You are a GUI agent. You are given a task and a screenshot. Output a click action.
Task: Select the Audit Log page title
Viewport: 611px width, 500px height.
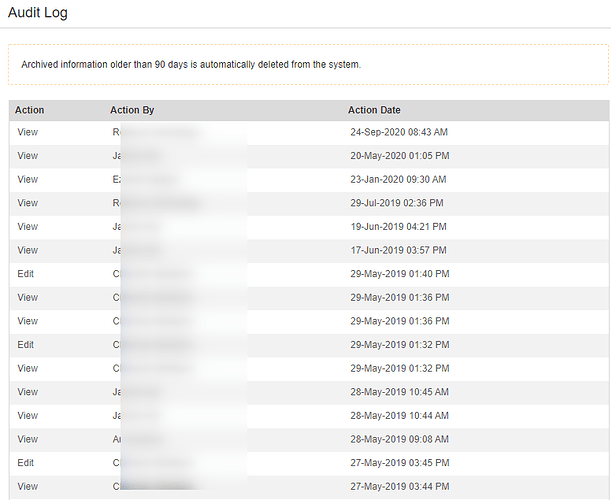point(38,12)
